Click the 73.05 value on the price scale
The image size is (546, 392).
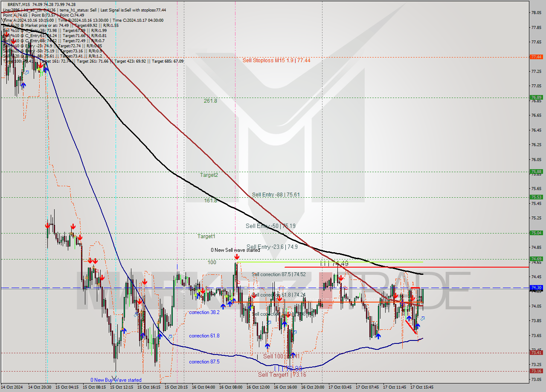click(x=536, y=379)
